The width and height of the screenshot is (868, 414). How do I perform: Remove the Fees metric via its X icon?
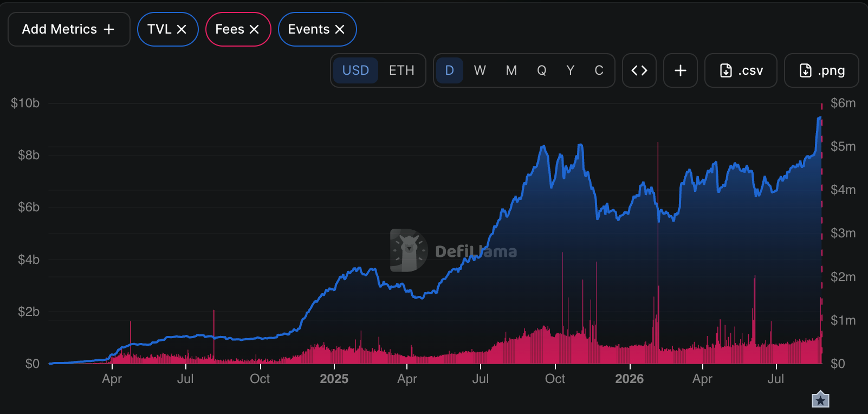tap(254, 29)
